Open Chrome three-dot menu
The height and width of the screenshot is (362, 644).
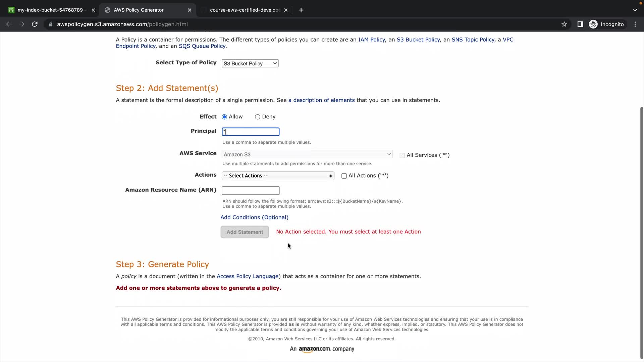point(635,24)
